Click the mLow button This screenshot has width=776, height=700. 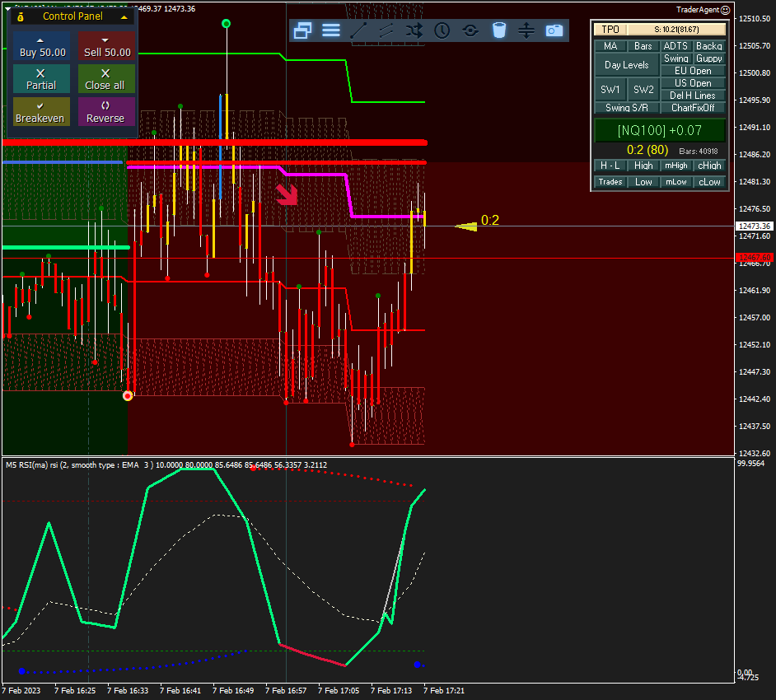pyautogui.click(x=676, y=182)
